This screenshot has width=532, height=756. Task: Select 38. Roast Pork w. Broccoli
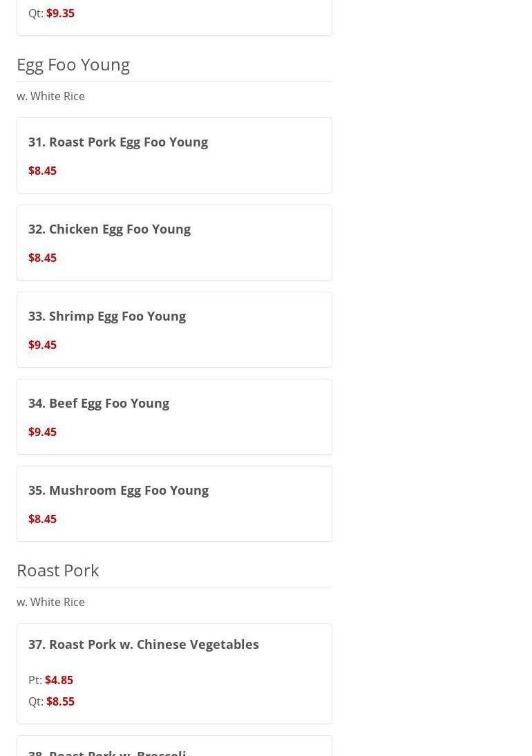pyautogui.click(x=107, y=750)
